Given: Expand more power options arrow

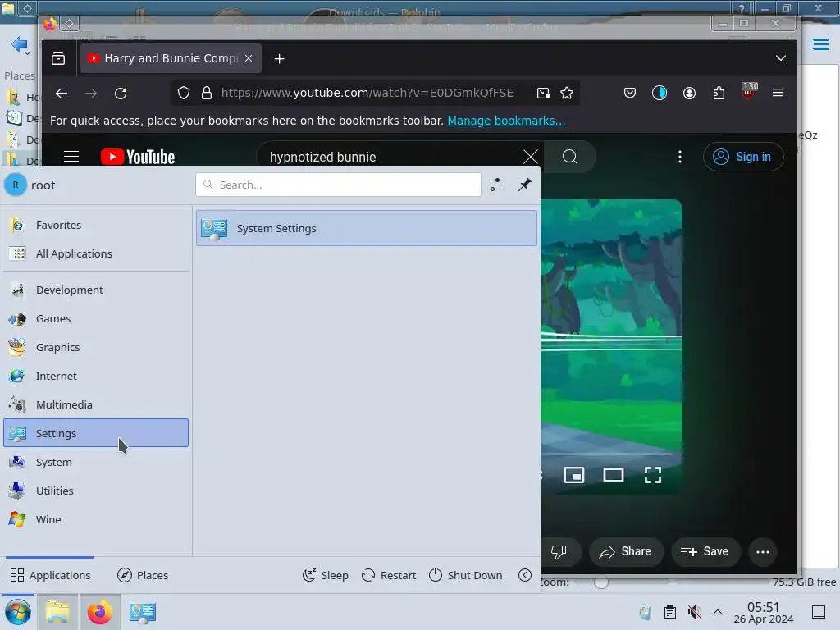Looking at the screenshot, I should [525, 575].
